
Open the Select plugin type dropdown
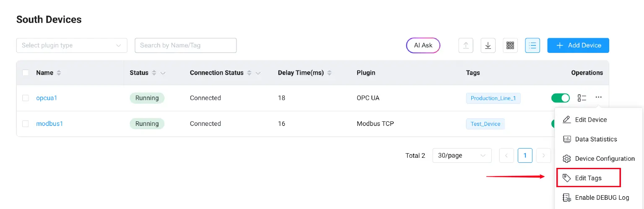pyautogui.click(x=71, y=45)
